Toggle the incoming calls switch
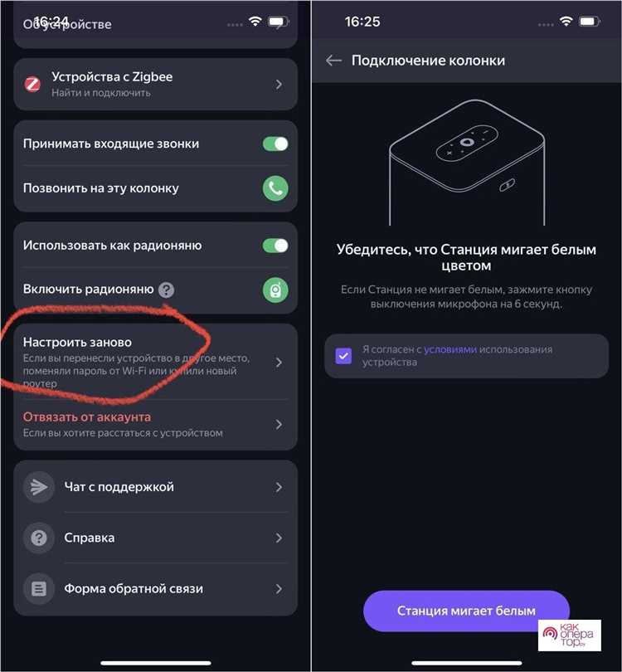 tap(275, 144)
